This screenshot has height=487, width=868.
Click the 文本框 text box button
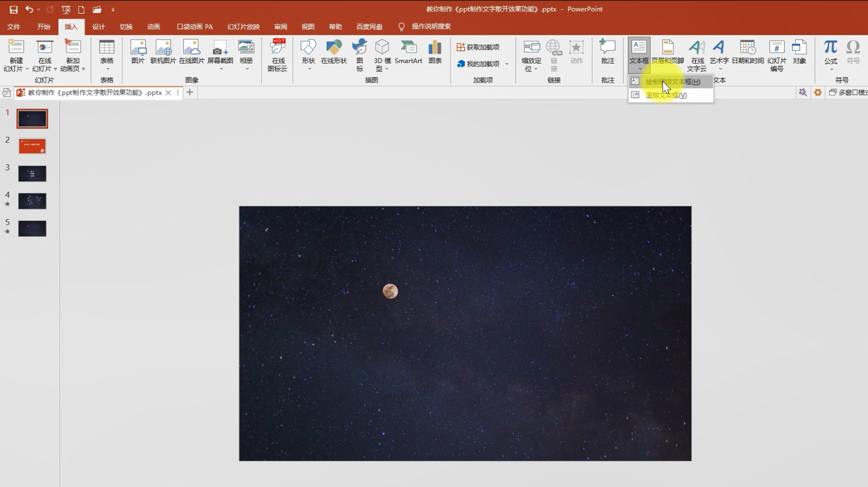coord(639,54)
